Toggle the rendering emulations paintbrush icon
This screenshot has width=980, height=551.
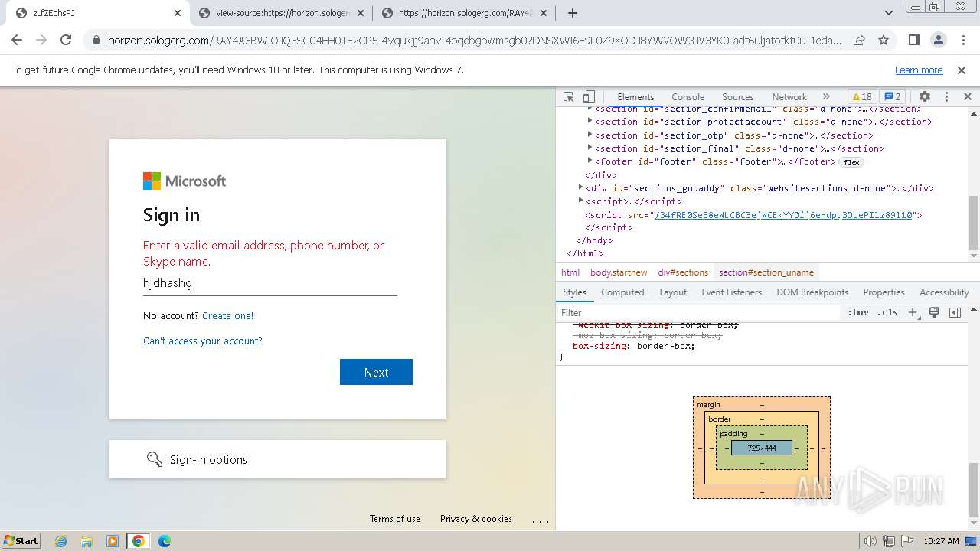[x=934, y=312]
